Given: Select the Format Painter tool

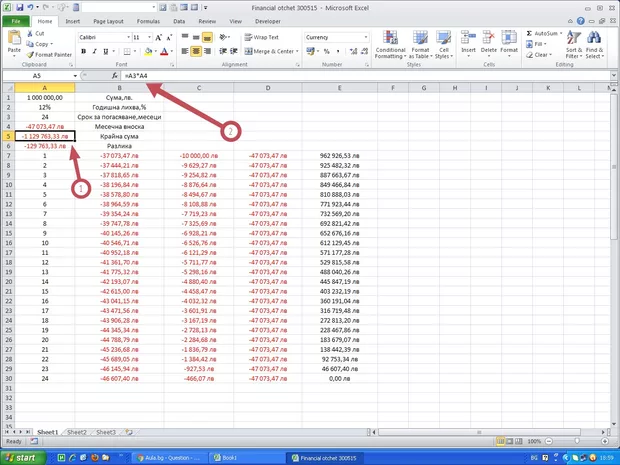Looking at the screenshot, I should 49,54.
